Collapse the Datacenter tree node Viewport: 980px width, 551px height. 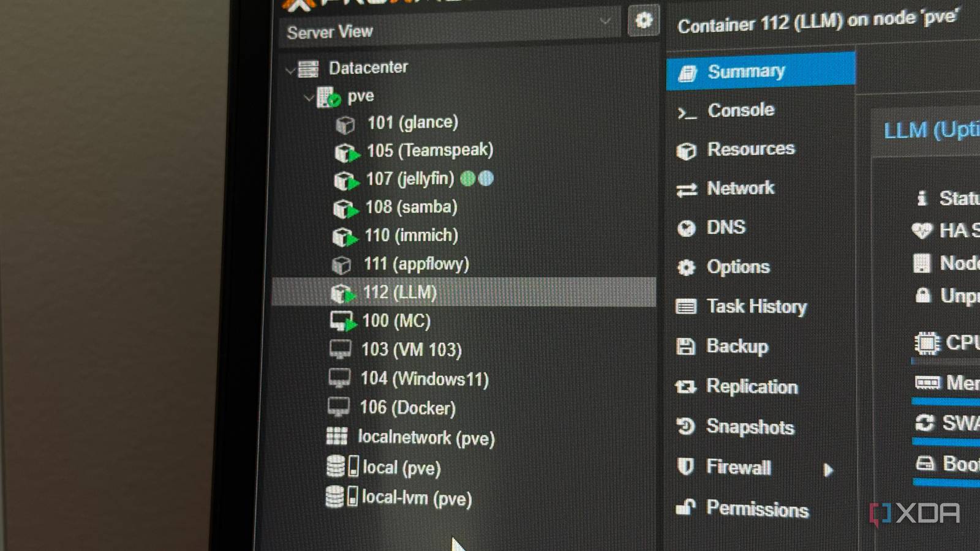tap(290, 70)
